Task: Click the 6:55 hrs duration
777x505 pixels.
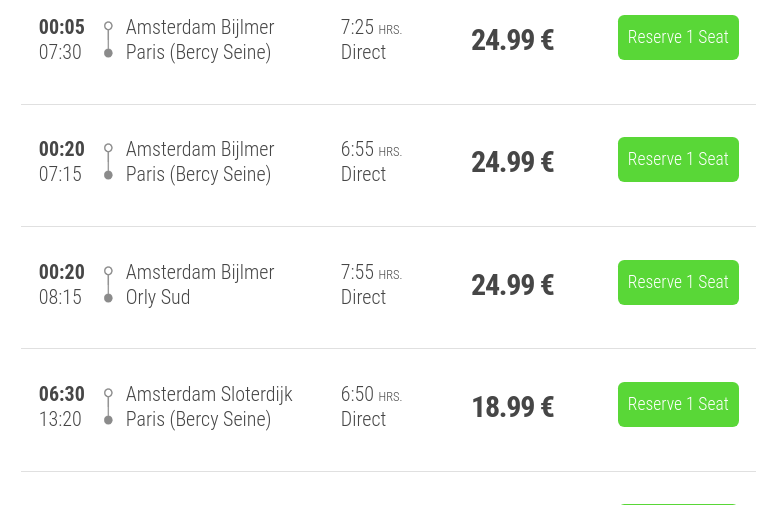Action: pyautogui.click(x=371, y=150)
